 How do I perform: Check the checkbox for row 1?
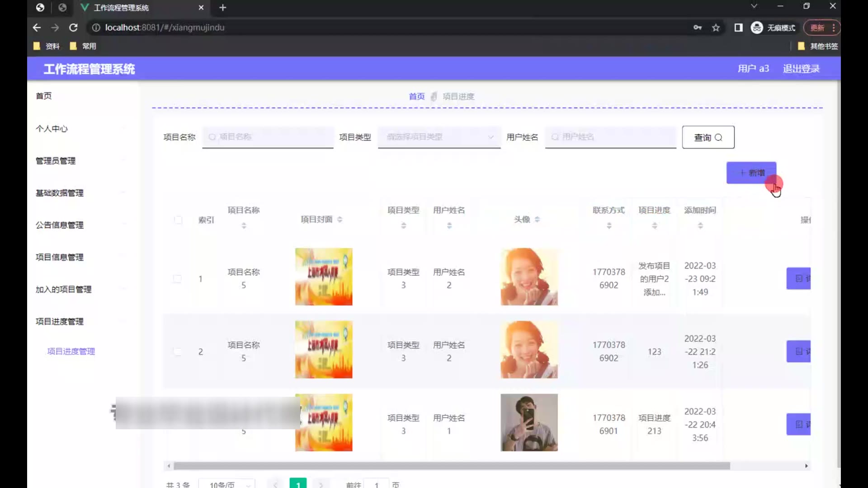click(x=177, y=279)
